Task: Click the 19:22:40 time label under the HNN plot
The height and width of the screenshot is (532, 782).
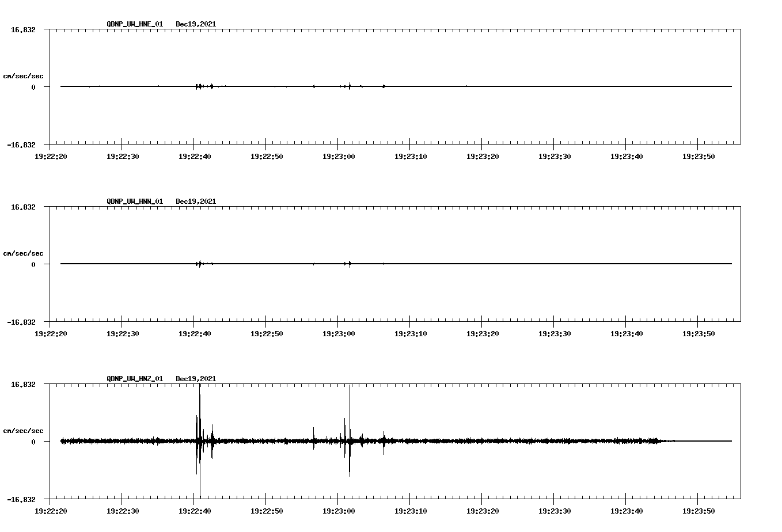Action: [195, 333]
